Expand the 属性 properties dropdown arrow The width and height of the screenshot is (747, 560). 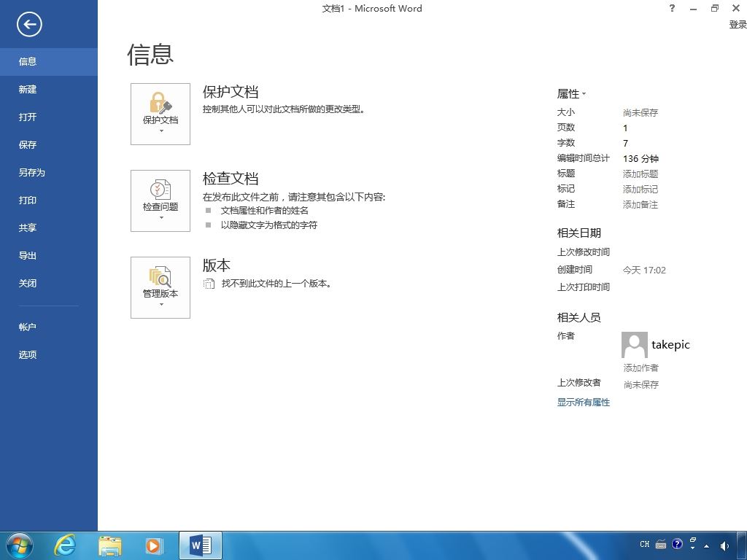click(x=584, y=94)
